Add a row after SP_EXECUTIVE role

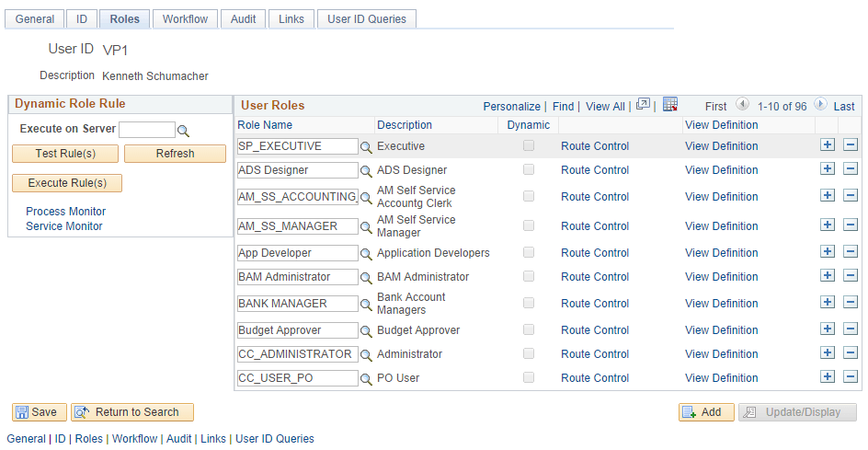[x=827, y=145]
